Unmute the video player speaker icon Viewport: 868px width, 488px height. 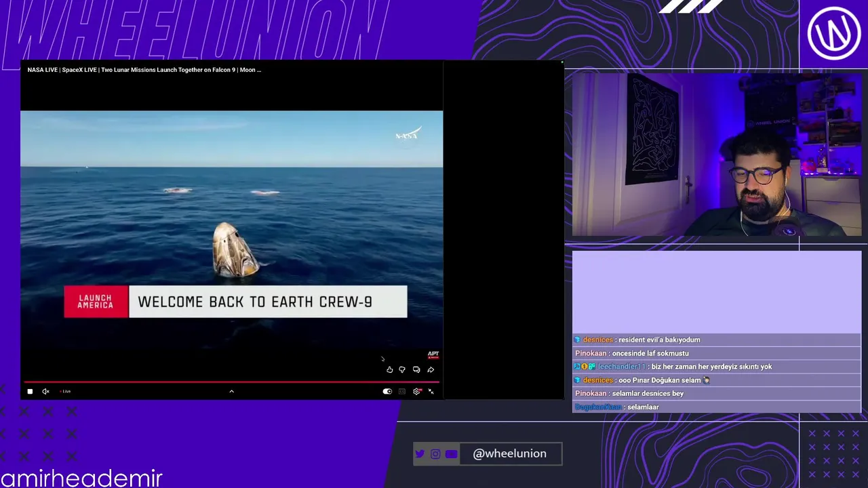pyautogui.click(x=45, y=391)
